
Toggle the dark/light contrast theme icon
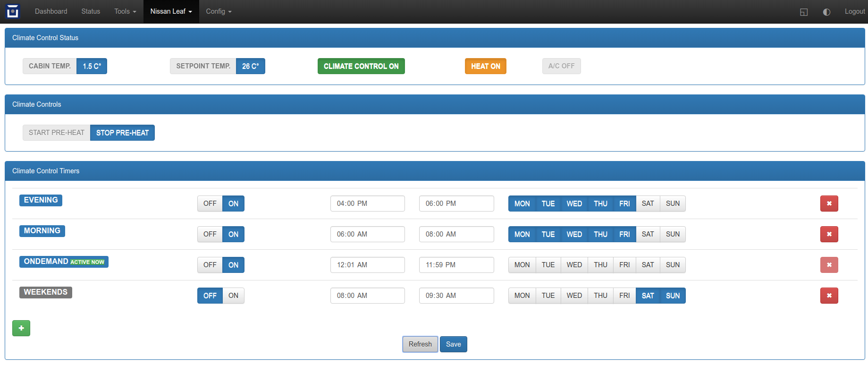pos(826,12)
